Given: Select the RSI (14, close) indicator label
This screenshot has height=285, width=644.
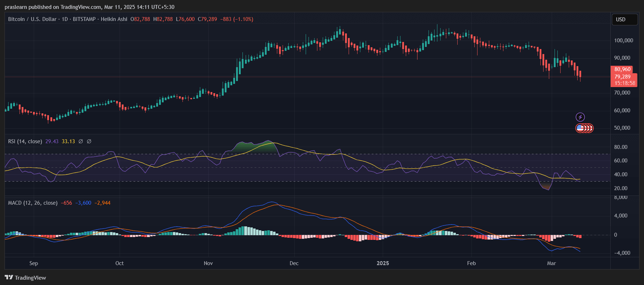Looking at the screenshot, I should tap(25, 141).
